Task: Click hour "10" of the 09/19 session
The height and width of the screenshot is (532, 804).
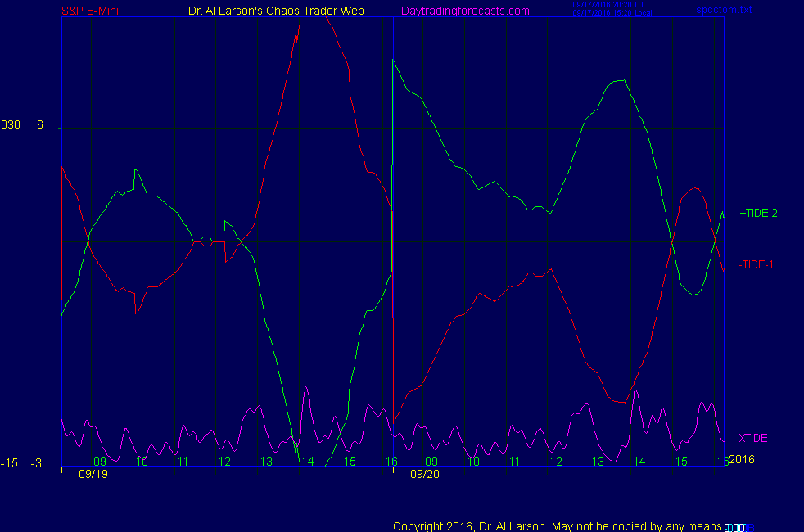Action: click(142, 462)
